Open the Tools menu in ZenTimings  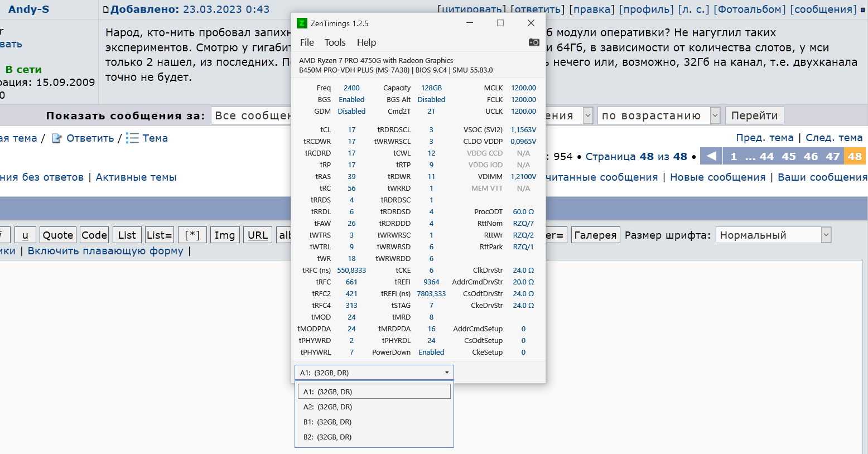point(335,42)
